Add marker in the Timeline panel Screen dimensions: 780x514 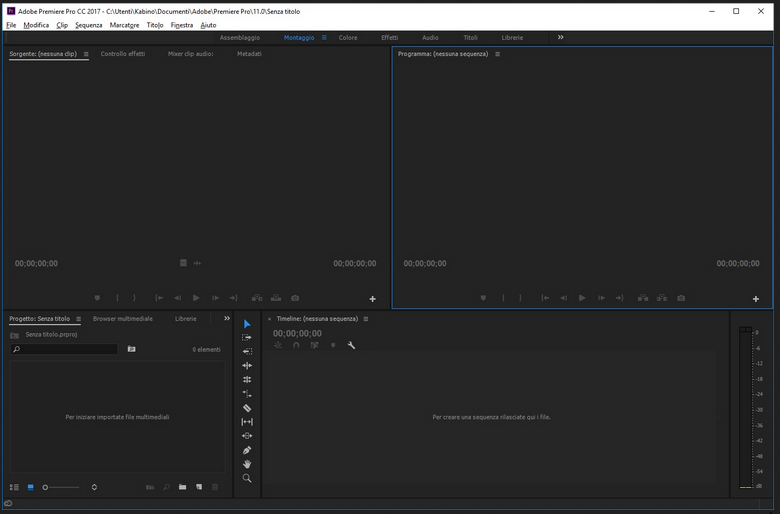point(333,345)
